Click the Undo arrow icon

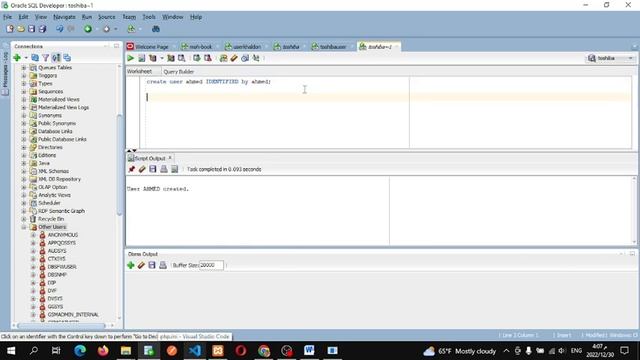pos(60,29)
